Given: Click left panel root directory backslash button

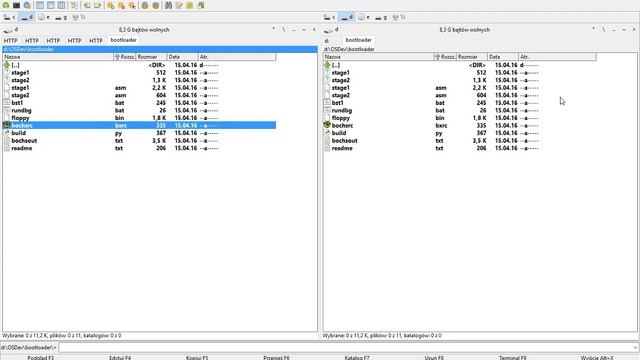Looking at the screenshot, I should tap(283, 29).
